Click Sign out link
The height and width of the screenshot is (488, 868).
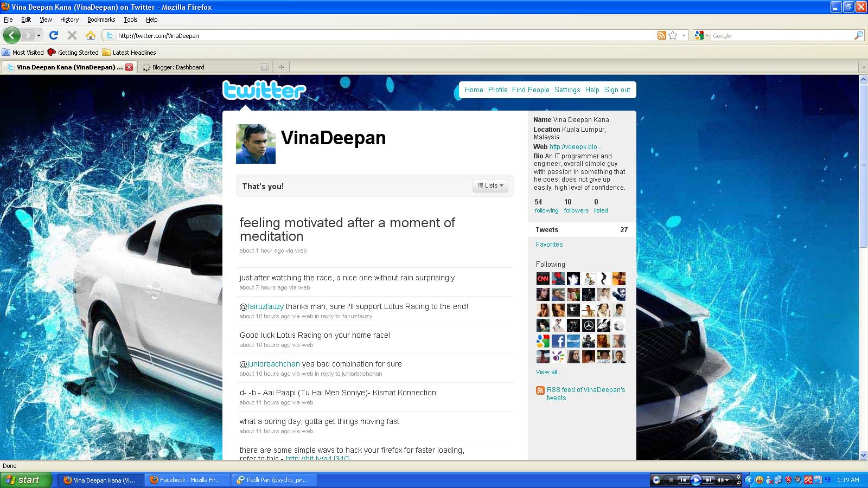pos(617,90)
